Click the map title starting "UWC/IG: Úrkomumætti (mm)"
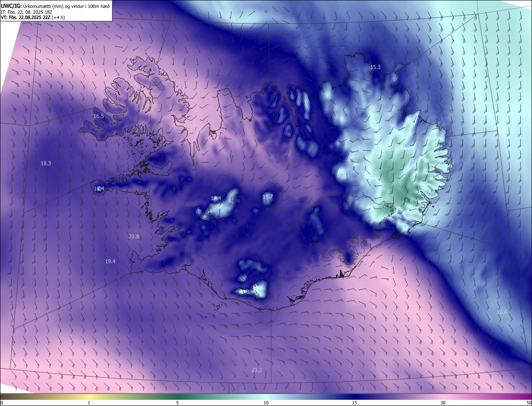This screenshot has width=532, height=406. pos(54,6)
